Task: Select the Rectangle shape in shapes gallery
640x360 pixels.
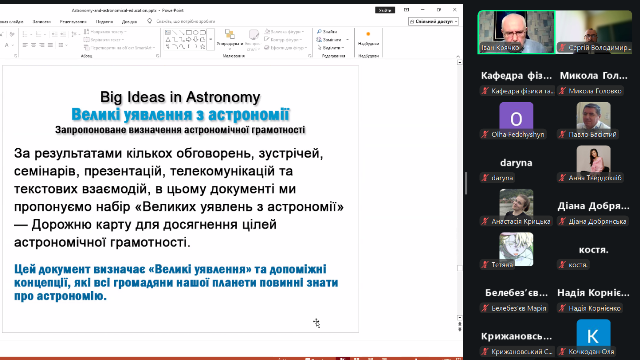Action: pos(189,32)
